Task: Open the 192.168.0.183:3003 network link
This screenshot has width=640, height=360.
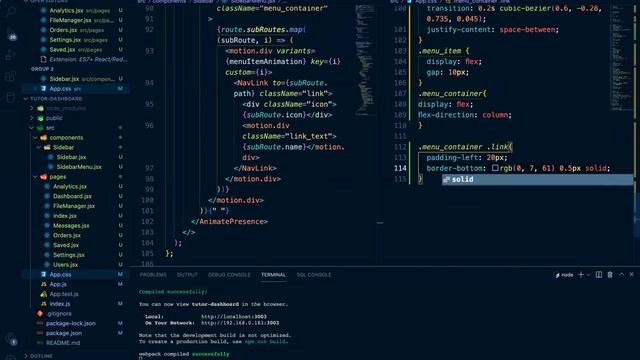Action: [x=240, y=323]
